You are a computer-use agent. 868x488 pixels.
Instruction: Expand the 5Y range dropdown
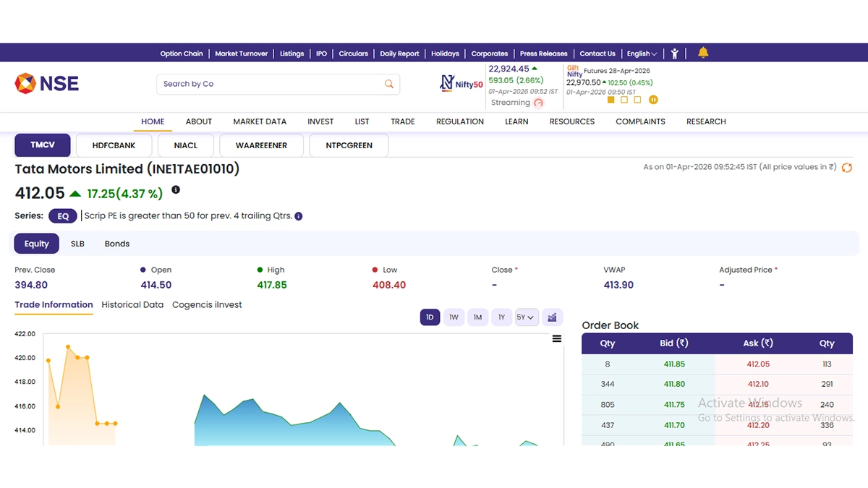(x=527, y=317)
